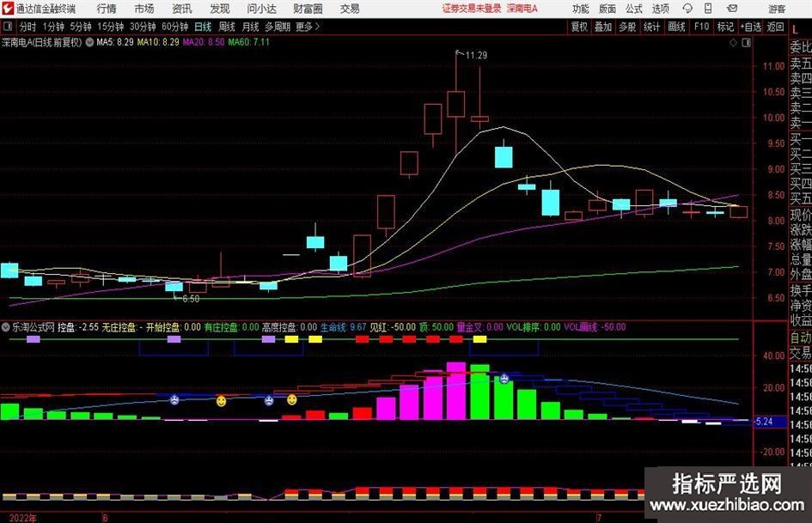Image resolution: width=812 pixels, height=523 pixels.
Task: Expand the 更多 periods chevron
Action: [x=308, y=27]
